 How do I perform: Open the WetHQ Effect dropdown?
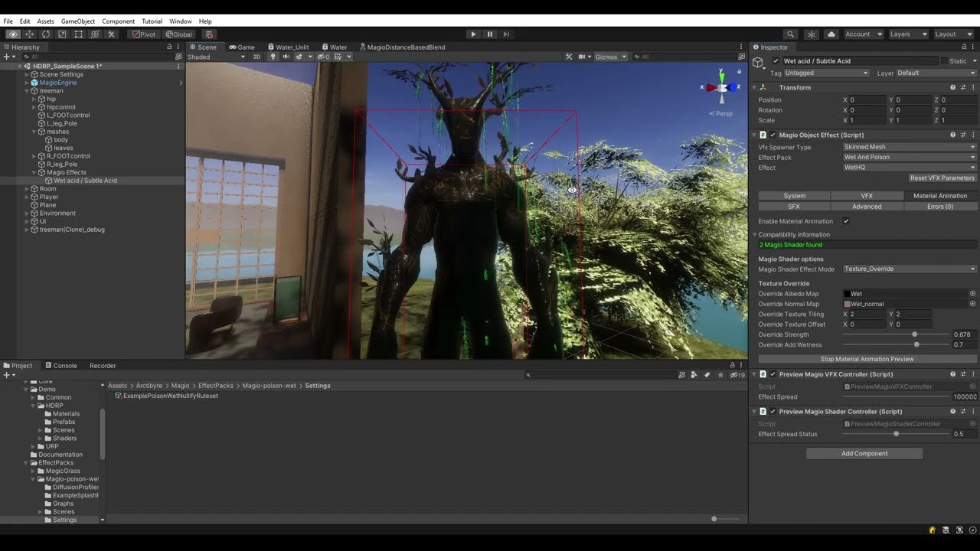click(910, 168)
